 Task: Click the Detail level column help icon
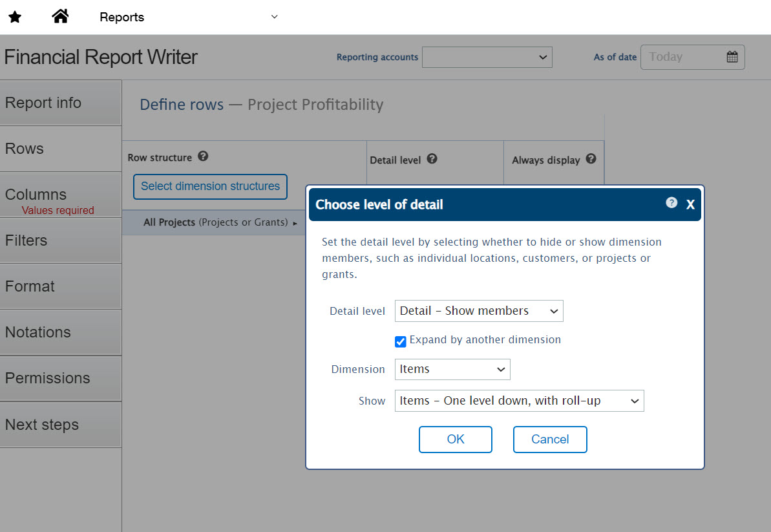[432, 159]
